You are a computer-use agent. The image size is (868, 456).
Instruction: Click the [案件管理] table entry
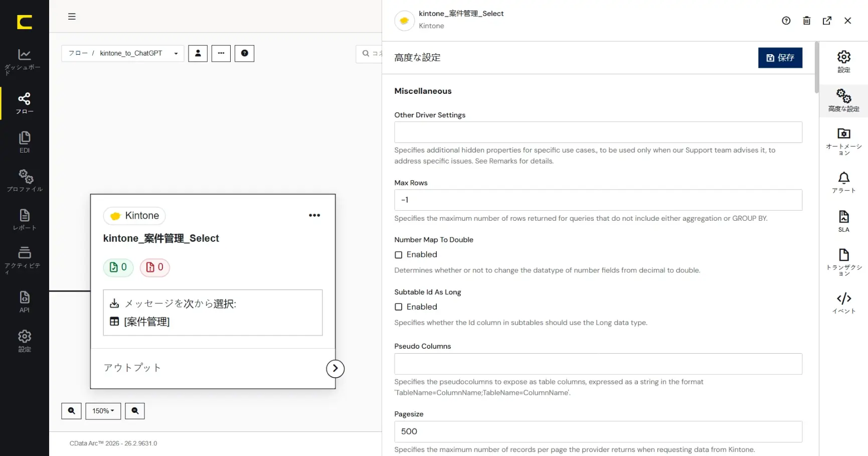147,322
